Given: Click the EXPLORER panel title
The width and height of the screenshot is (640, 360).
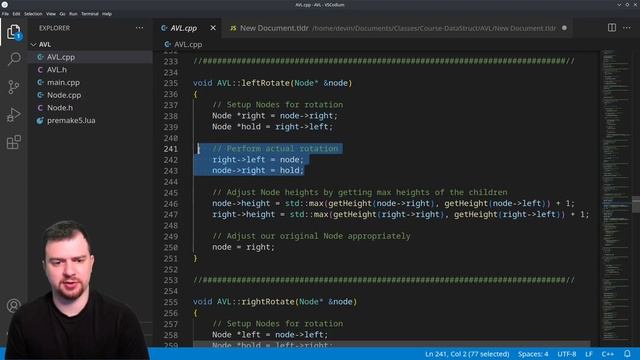Looking at the screenshot, I should [55, 28].
